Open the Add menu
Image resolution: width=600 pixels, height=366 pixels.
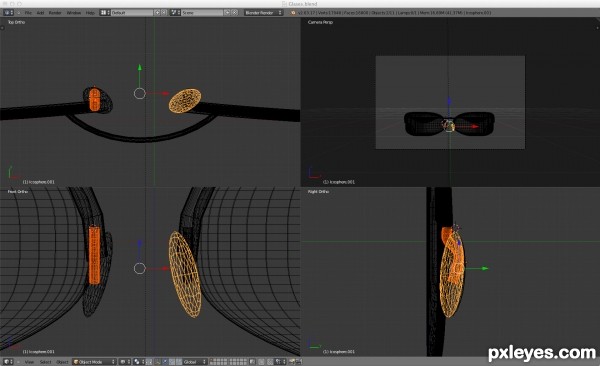[40, 13]
